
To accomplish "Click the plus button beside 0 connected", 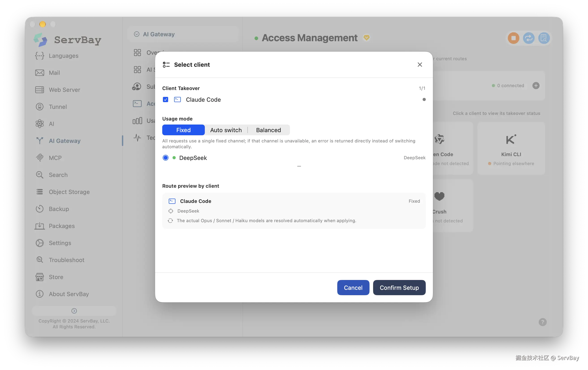I will pos(536,86).
